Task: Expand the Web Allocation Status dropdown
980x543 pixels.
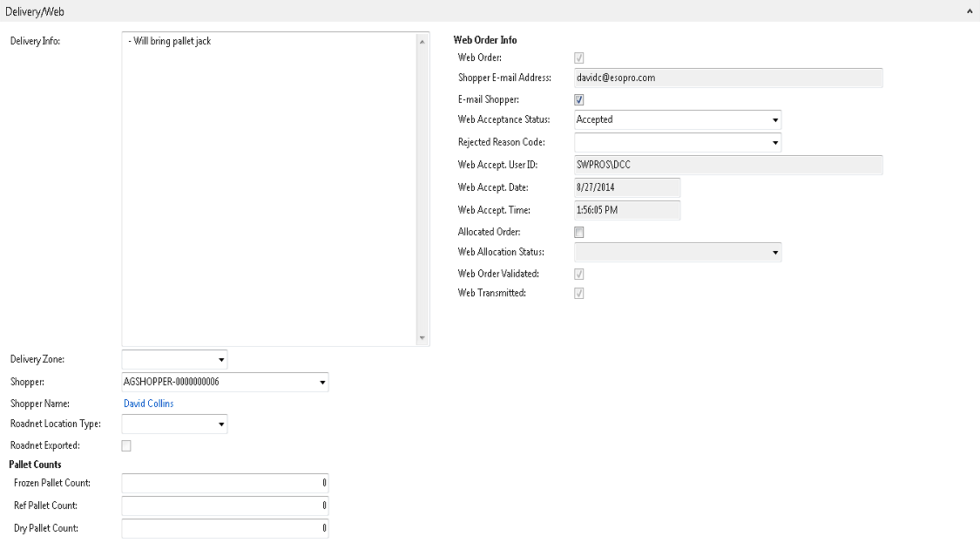Action: 774,253
